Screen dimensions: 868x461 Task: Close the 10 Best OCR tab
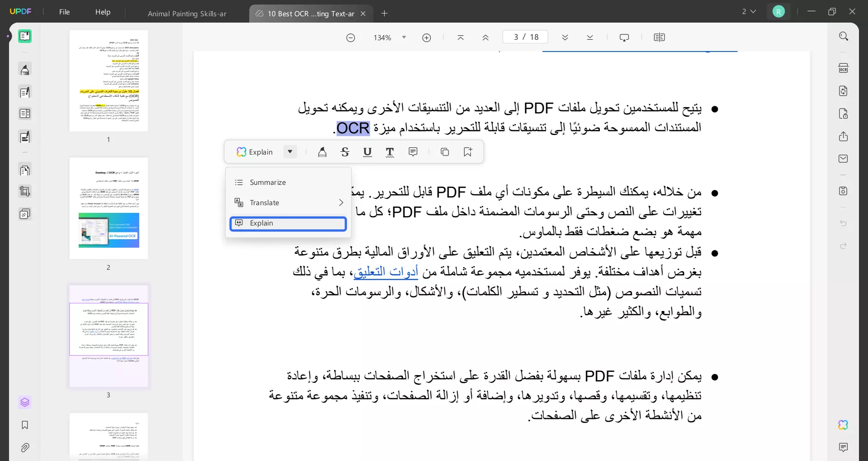pyautogui.click(x=363, y=14)
